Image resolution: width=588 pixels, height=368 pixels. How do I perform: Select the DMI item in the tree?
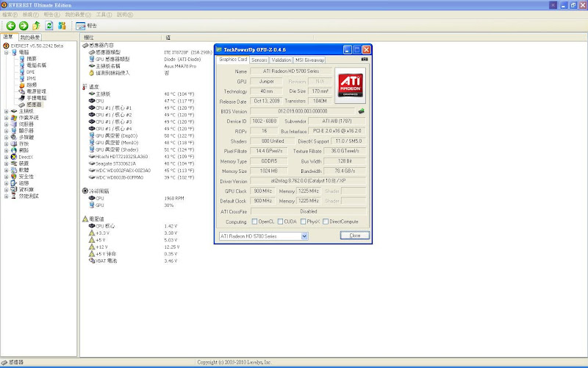point(30,71)
